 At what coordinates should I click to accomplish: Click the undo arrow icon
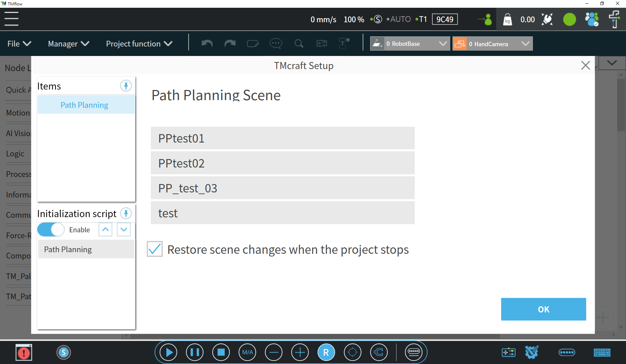click(x=207, y=44)
